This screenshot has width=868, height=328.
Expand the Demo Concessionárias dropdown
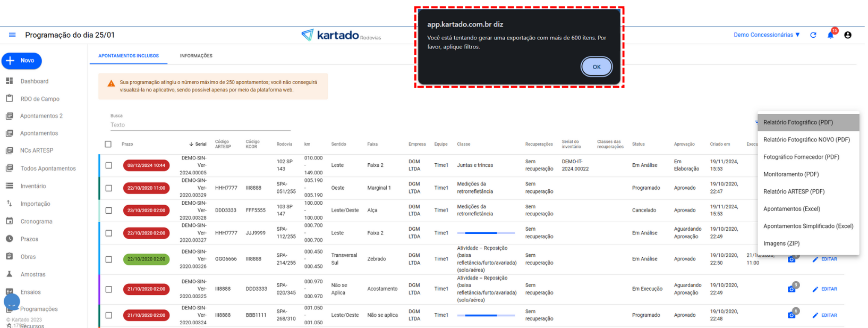[x=767, y=35]
